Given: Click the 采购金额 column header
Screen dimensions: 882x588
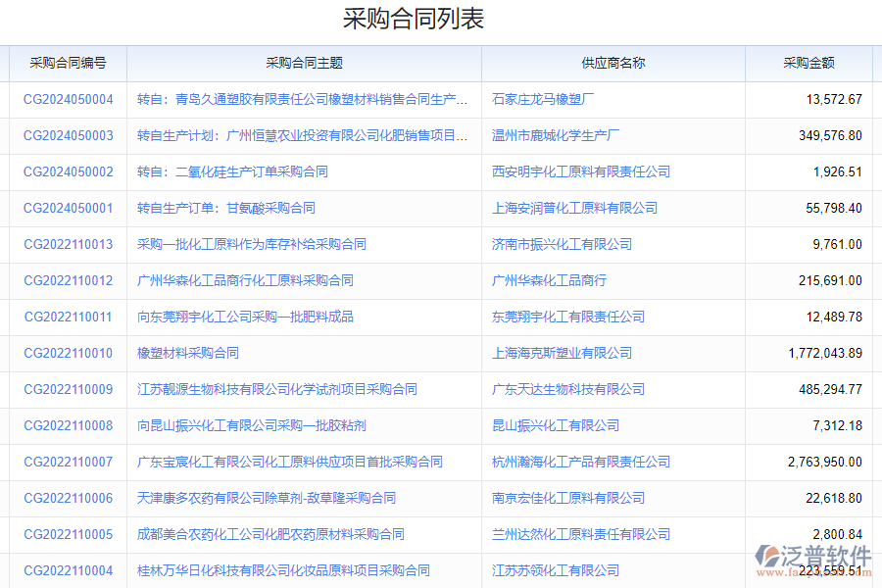Looking at the screenshot, I should 807,63.
